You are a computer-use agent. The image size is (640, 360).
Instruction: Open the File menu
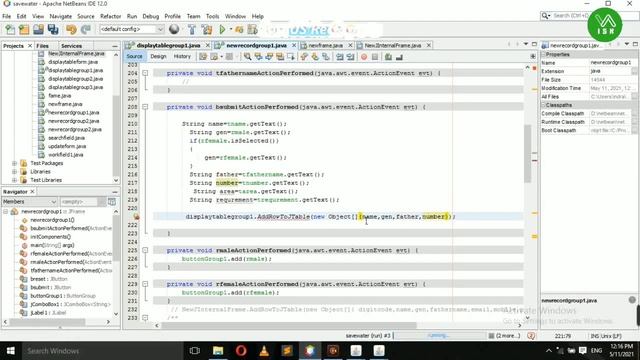[7, 16]
